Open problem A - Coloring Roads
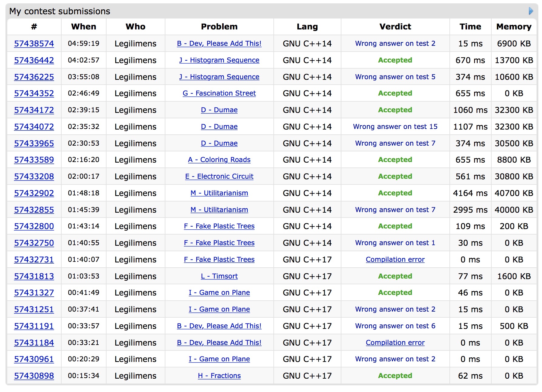 [x=219, y=160]
